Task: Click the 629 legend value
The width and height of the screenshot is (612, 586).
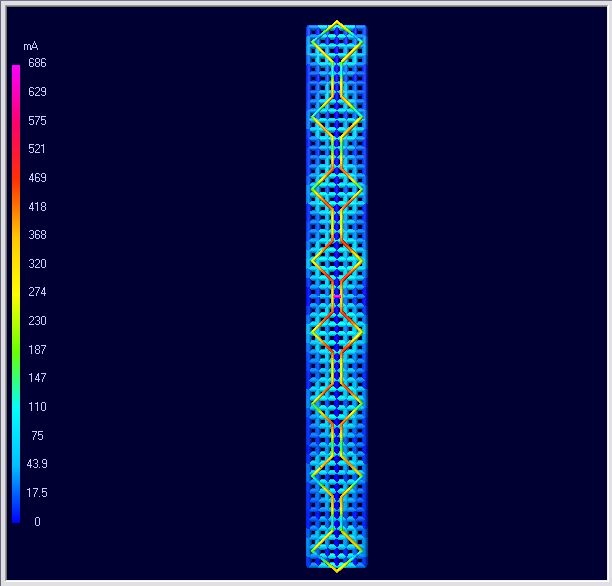Action: click(37, 92)
